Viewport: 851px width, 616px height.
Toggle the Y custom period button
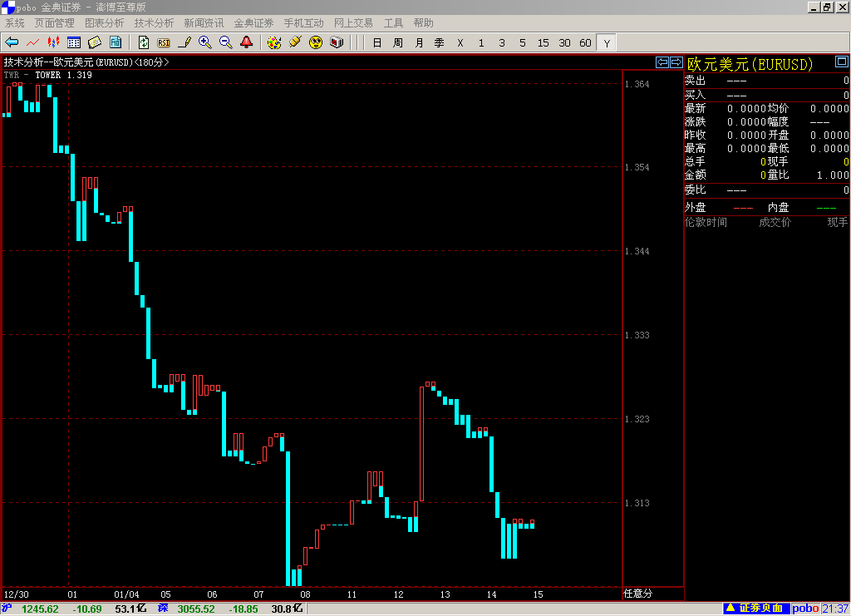pyautogui.click(x=606, y=43)
